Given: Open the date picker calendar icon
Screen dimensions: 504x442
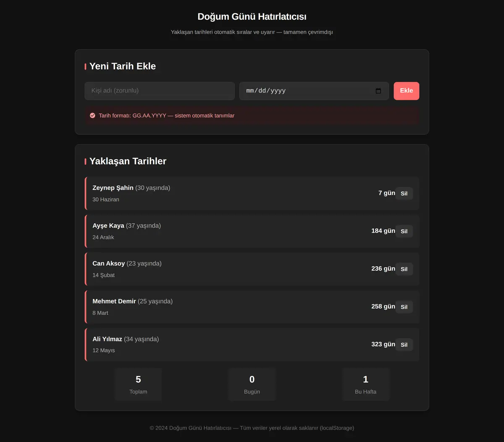Looking at the screenshot, I should (378, 91).
